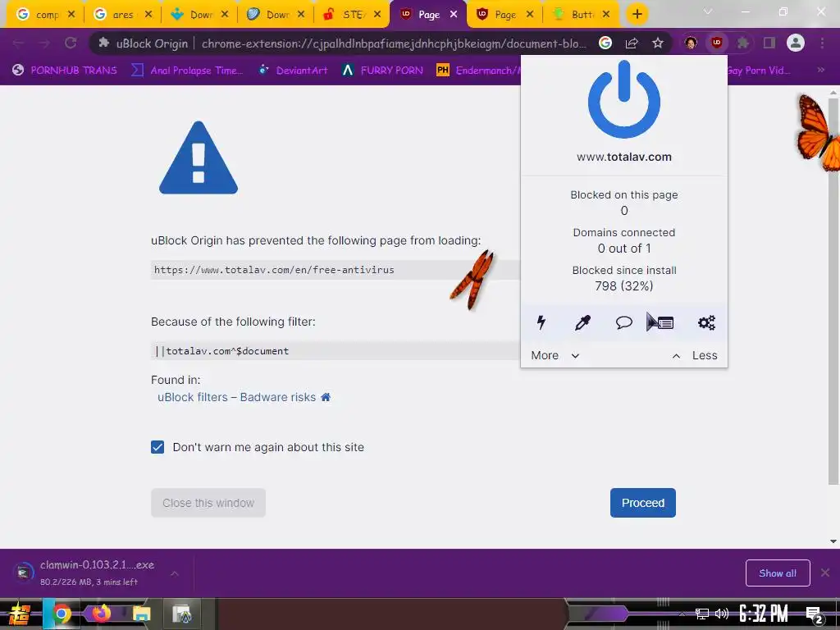Activate the element zapper lightning icon
The width and height of the screenshot is (840, 630).
pos(541,322)
